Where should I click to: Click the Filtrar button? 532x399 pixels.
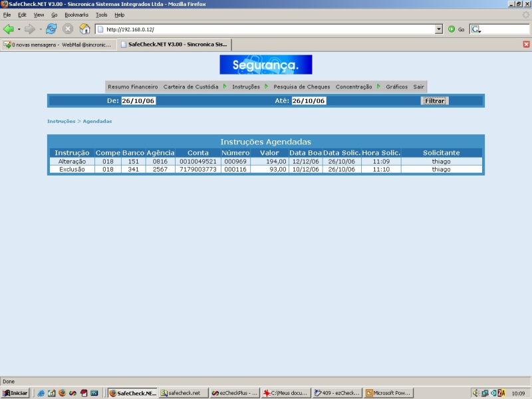coord(435,101)
